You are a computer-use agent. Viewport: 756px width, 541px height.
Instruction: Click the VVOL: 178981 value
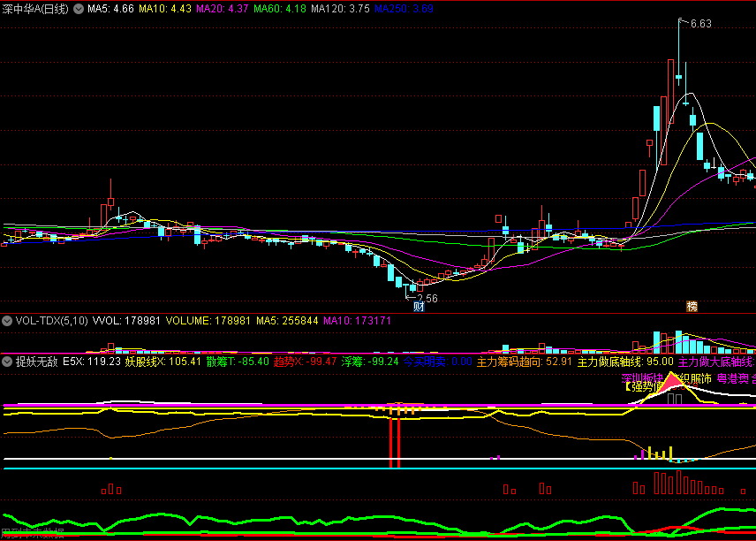126,321
